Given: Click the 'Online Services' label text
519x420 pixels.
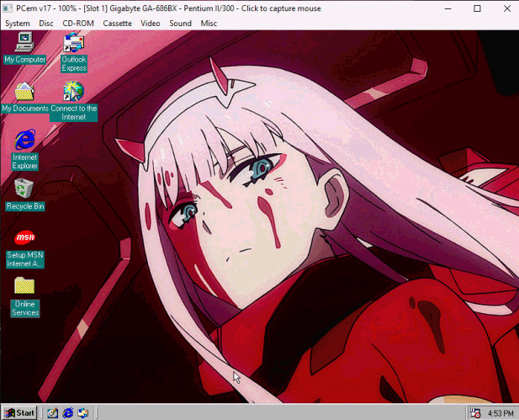Looking at the screenshot, I should [x=25, y=308].
